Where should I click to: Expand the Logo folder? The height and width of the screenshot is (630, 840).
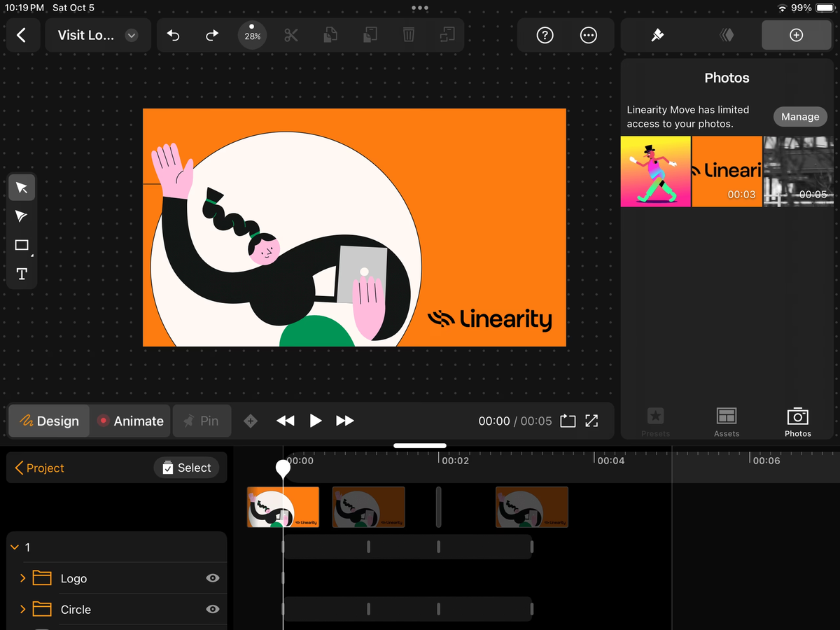click(22, 578)
